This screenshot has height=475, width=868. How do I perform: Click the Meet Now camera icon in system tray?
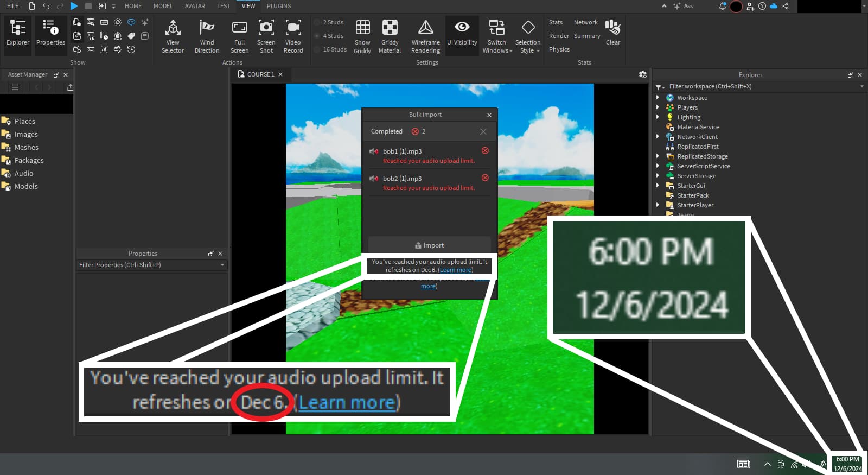pyautogui.click(x=781, y=464)
